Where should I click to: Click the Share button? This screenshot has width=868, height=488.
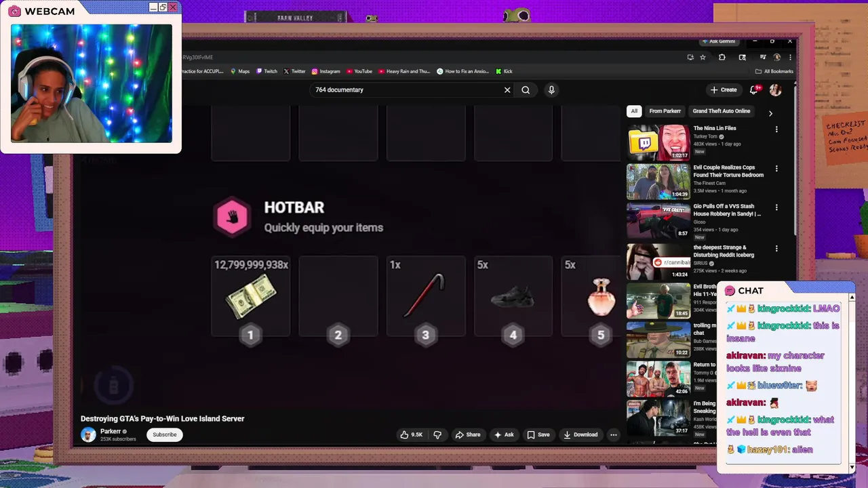(x=468, y=434)
